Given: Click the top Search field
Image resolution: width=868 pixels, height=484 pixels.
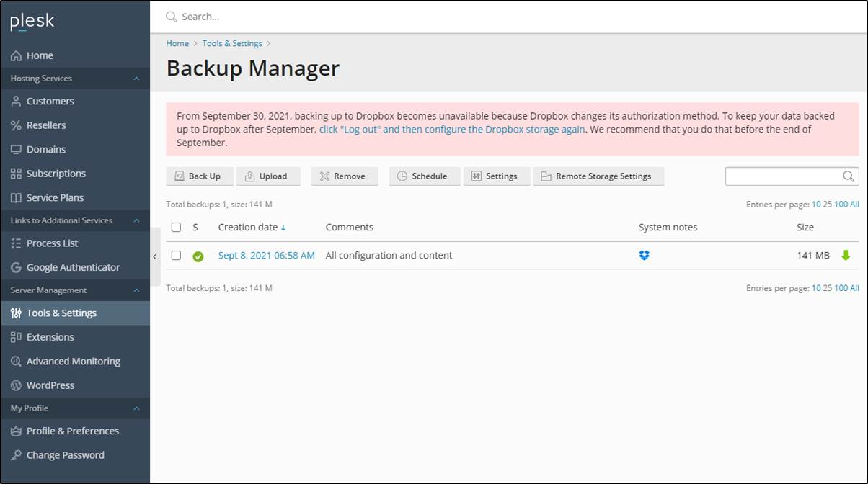Looking at the screenshot, I should click(x=433, y=17).
